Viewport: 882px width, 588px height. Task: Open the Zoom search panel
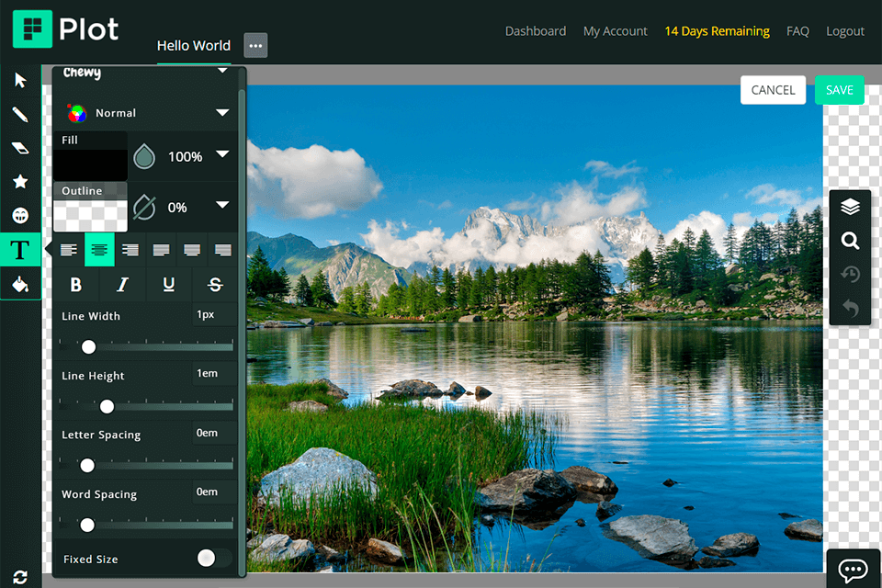(850, 241)
